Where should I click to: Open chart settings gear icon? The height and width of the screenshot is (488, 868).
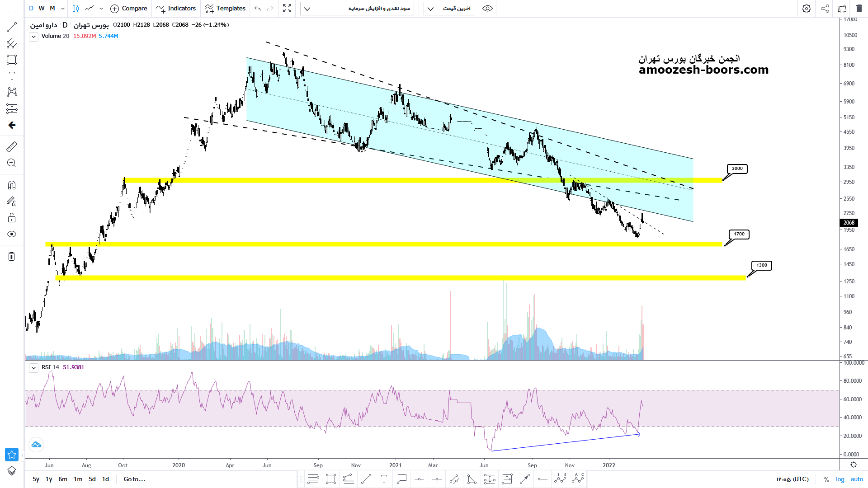[807, 8]
